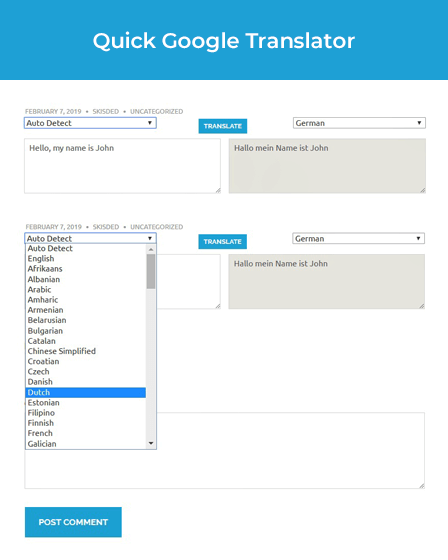Pick Bulgarian from the dropdown list
The height and width of the screenshot is (560, 448).
point(86,331)
